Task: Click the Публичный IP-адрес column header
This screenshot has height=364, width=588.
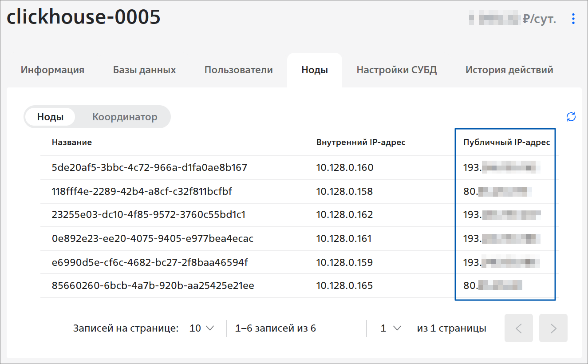Action: (507, 142)
